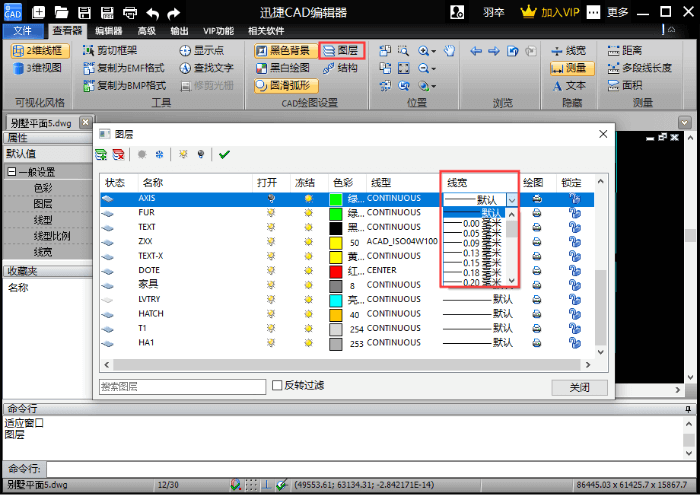Viewport: 700px width, 495px height.
Task: Click the 黑色背景 toggle button
Action: pos(283,50)
